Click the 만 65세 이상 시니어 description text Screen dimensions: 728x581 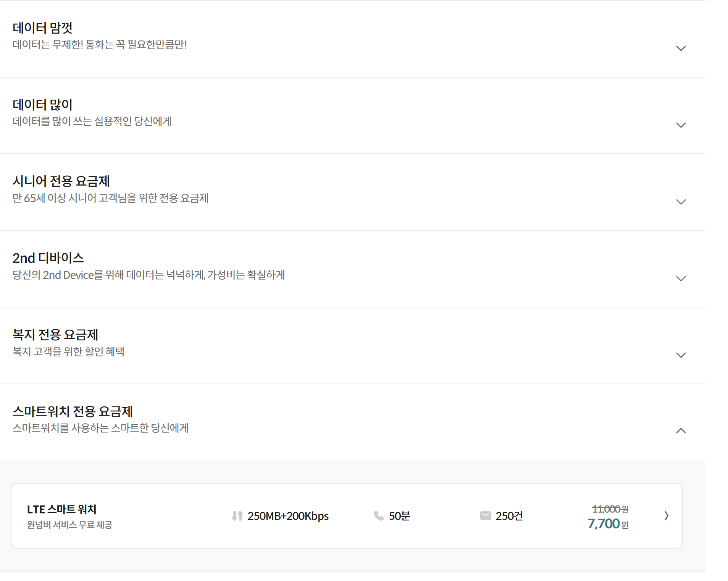(x=111, y=198)
